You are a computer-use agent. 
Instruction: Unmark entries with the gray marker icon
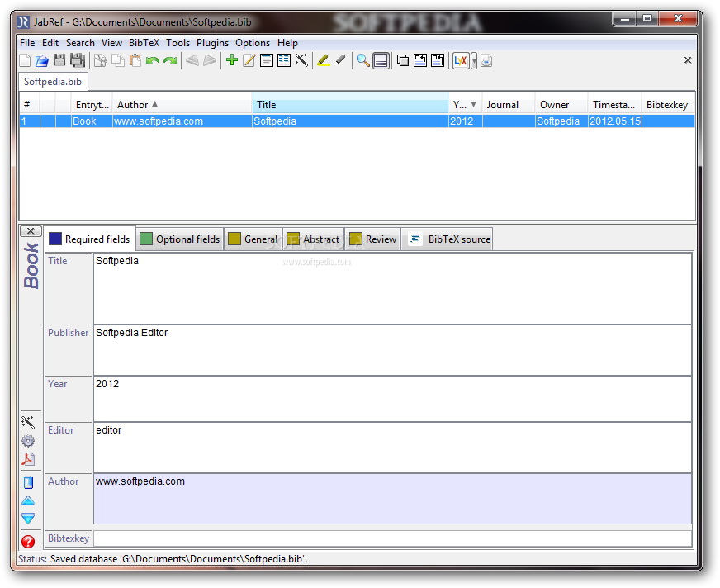click(340, 59)
